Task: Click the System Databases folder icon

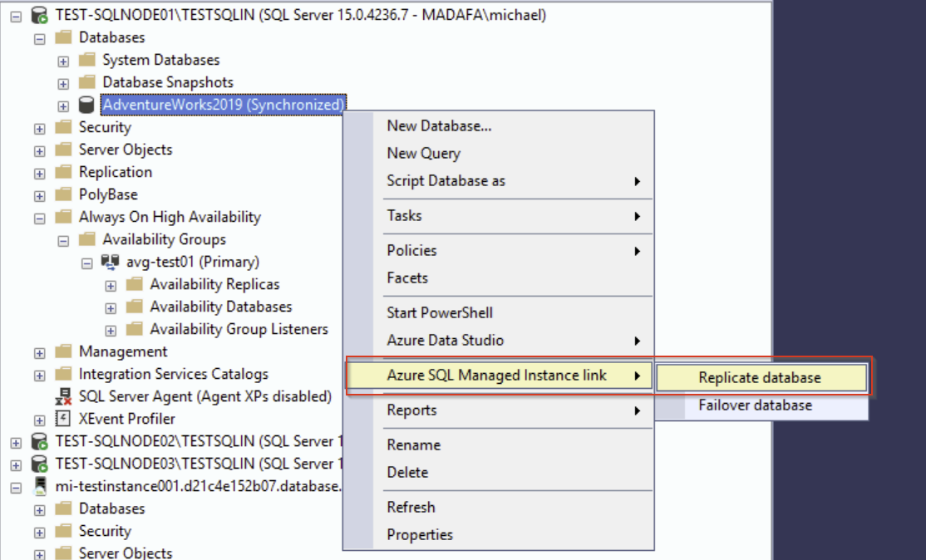Action: [86, 60]
